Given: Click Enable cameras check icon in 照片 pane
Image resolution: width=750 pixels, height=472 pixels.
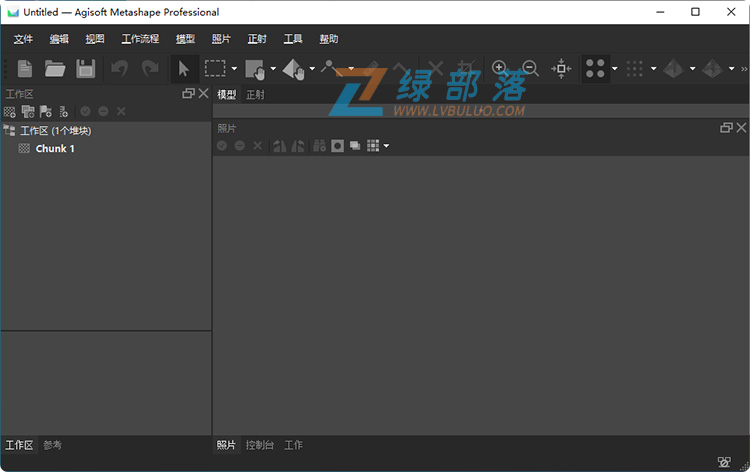Looking at the screenshot, I should (x=222, y=145).
